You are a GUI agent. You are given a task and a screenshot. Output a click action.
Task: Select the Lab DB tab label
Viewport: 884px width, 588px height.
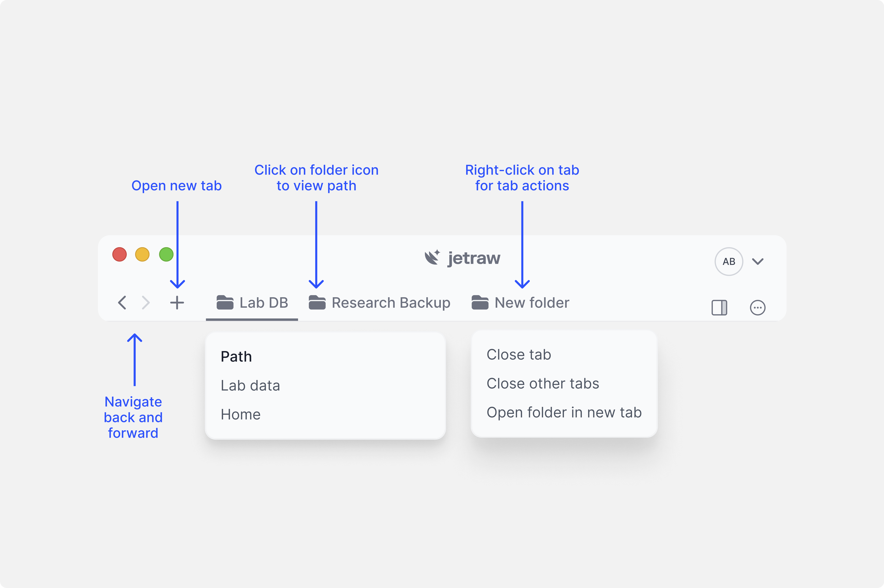[264, 303]
